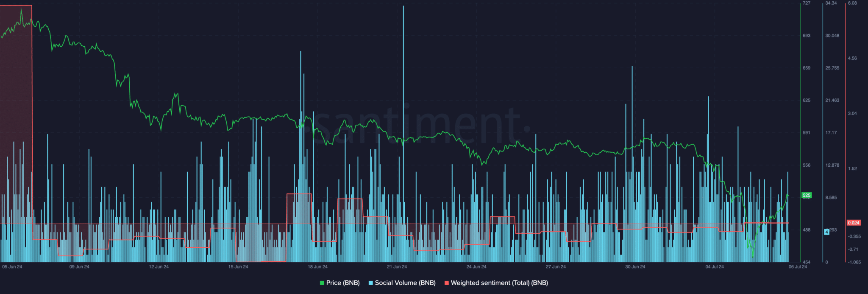Viewport: 868px width, 294px height.
Task: Click the 727 top price axis value
Action: (x=806, y=3)
